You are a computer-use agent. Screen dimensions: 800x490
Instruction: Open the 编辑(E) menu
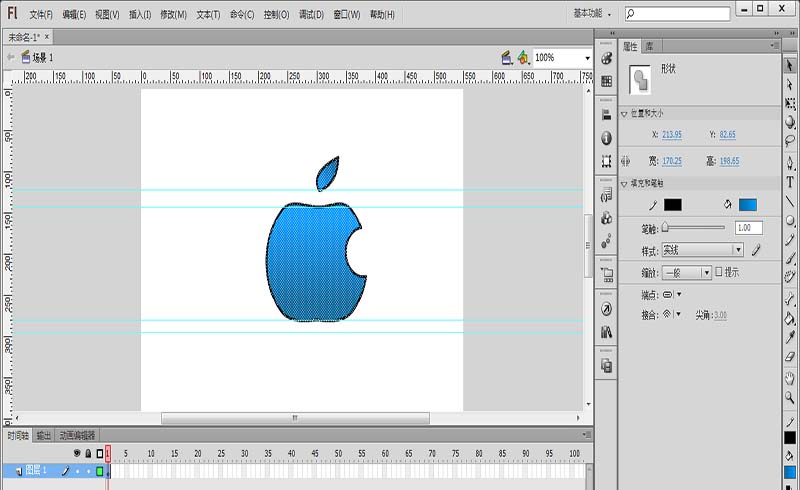(x=74, y=15)
